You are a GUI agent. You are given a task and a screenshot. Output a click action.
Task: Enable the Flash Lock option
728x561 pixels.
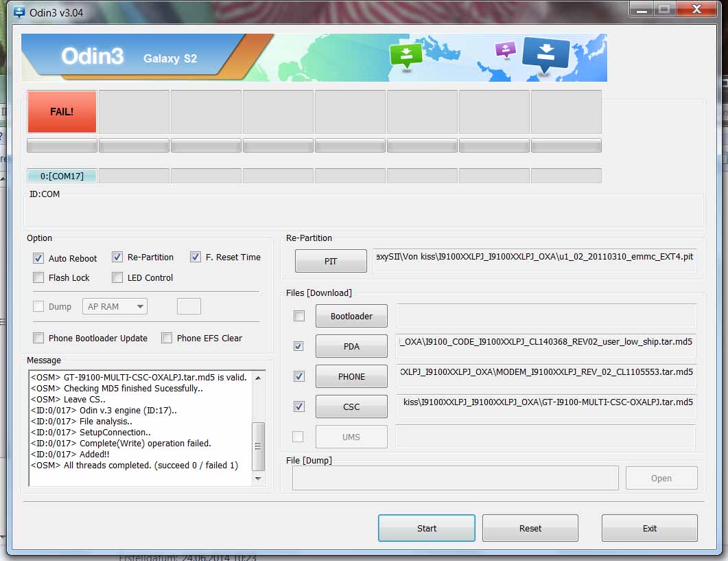coord(38,277)
